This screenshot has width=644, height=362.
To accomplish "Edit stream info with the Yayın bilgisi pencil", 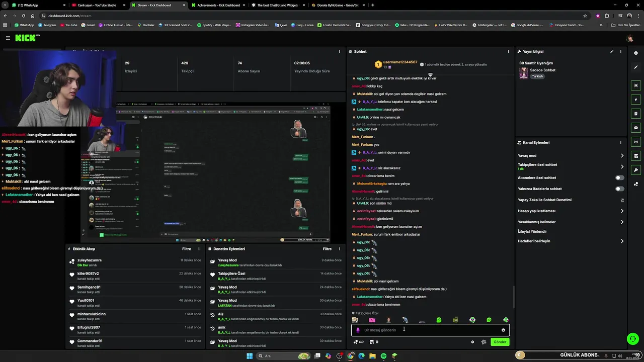I will [612, 51].
